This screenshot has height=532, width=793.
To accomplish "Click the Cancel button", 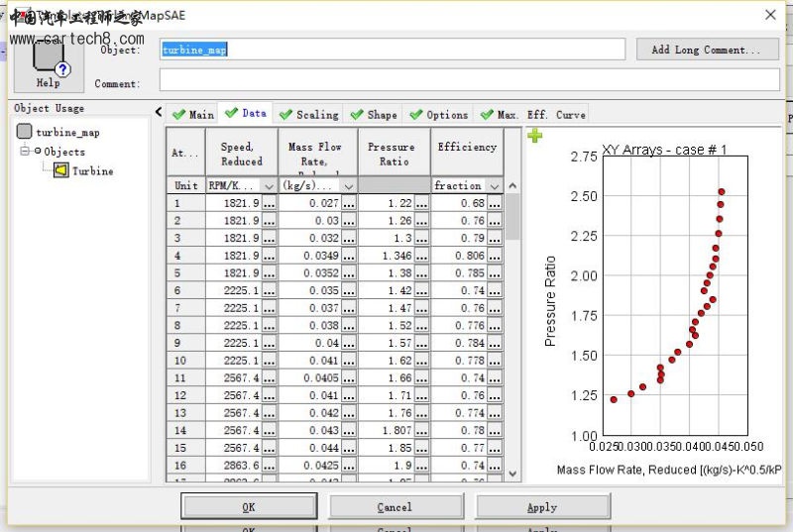I will click(x=395, y=507).
